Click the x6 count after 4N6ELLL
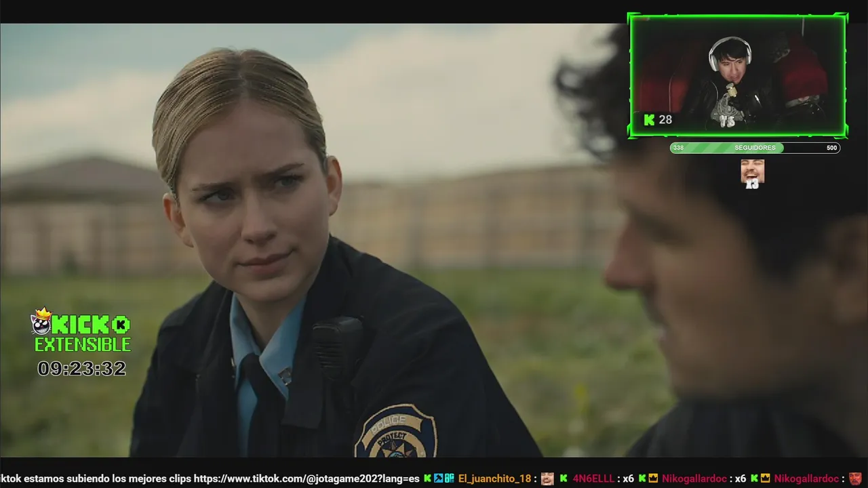868x488 pixels. click(x=629, y=479)
